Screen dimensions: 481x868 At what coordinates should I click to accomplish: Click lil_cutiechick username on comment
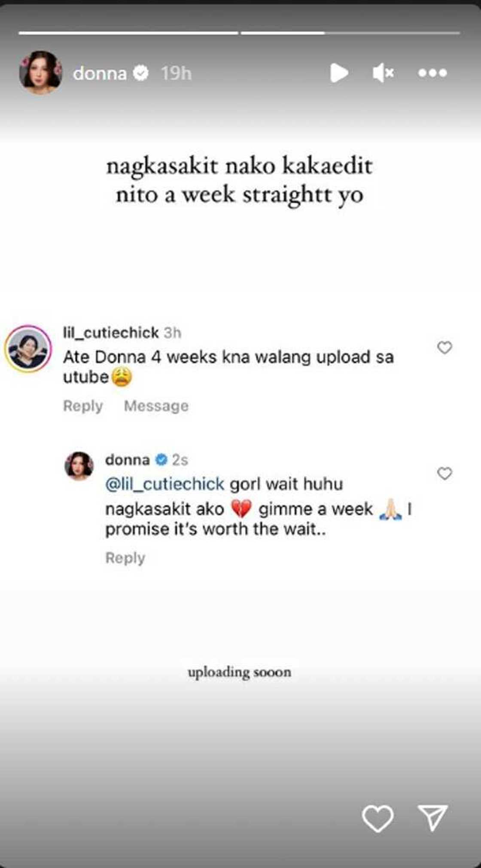pyautogui.click(x=111, y=333)
